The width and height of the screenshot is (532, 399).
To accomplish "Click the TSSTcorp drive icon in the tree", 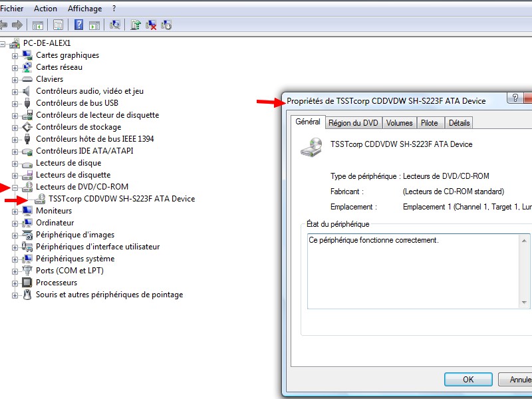I will point(40,199).
